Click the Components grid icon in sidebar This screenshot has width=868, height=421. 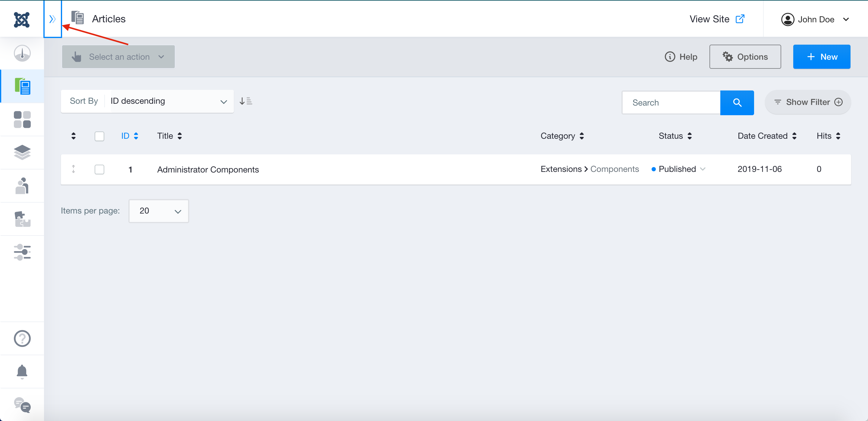(22, 120)
